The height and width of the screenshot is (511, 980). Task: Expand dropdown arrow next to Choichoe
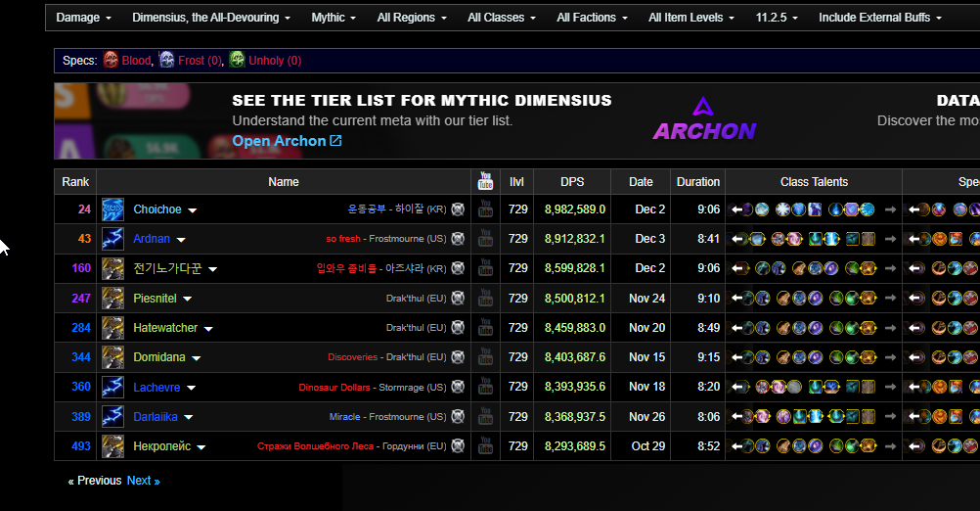coord(193,210)
